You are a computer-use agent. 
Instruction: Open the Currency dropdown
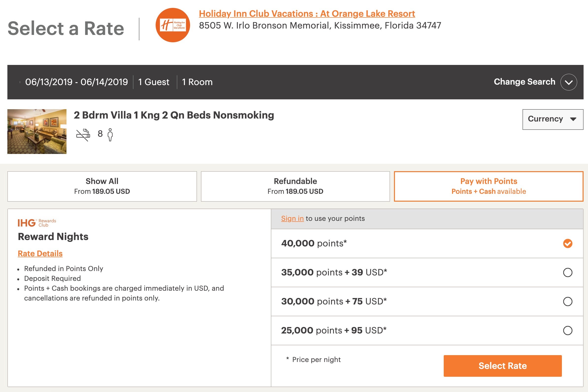(x=553, y=119)
